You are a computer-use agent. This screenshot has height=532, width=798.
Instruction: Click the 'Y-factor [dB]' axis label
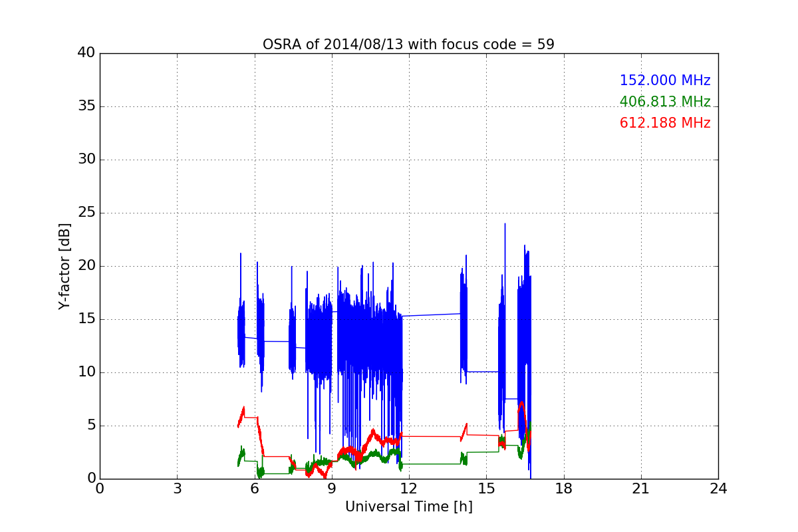click(65, 266)
